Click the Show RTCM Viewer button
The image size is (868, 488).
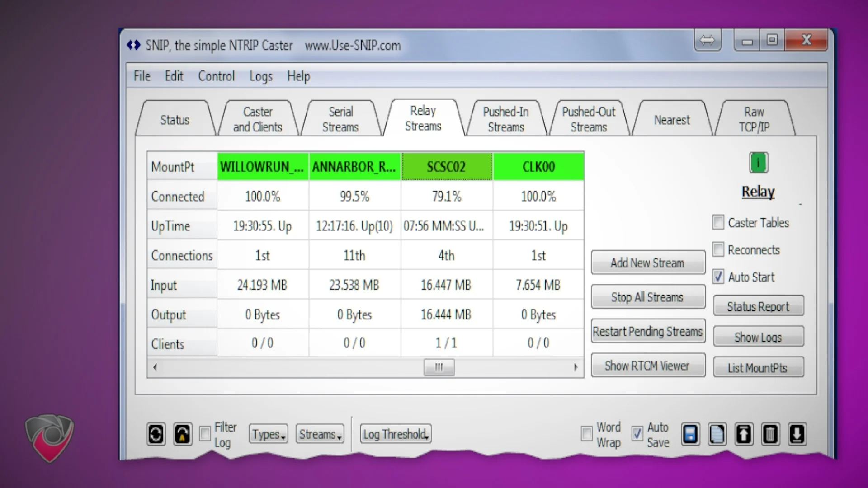(x=648, y=366)
